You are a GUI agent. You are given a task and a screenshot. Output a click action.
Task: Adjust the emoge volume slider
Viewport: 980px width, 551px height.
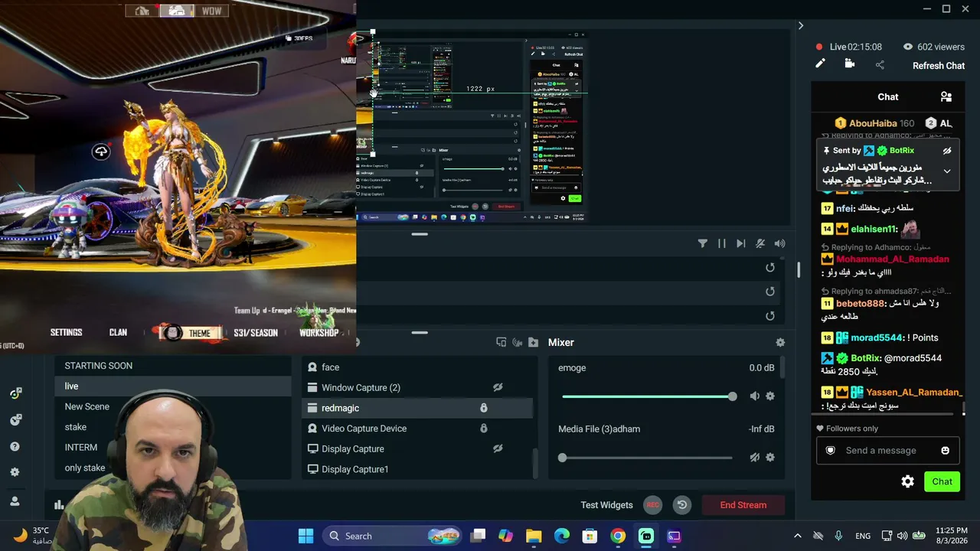click(648, 396)
